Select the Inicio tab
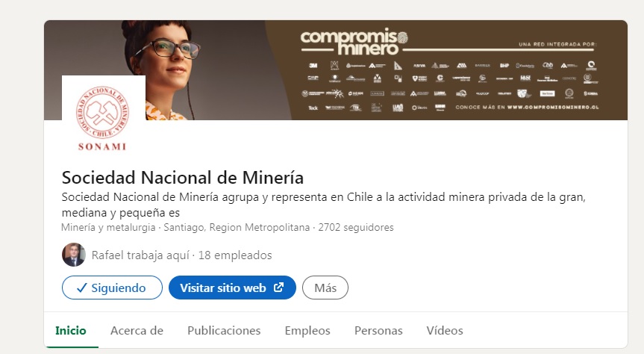Viewport: 644px width, 354px height. click(71, 331)
